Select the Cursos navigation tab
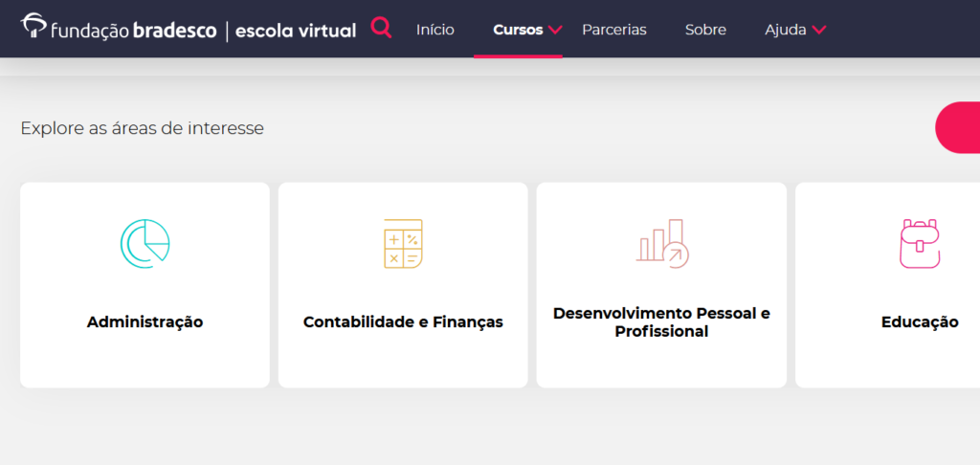 coord(518,30)
